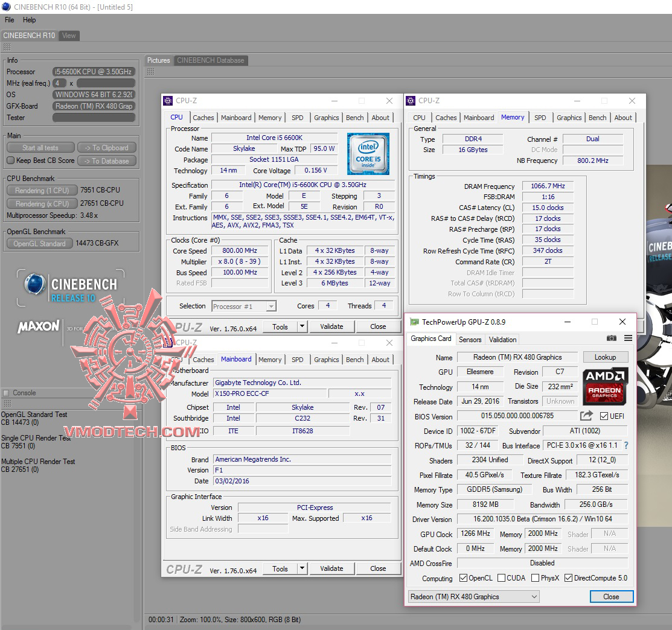Click the CAS# Latency 15.0 clocks value
672x630 pixels.
[x=548, y=208]
